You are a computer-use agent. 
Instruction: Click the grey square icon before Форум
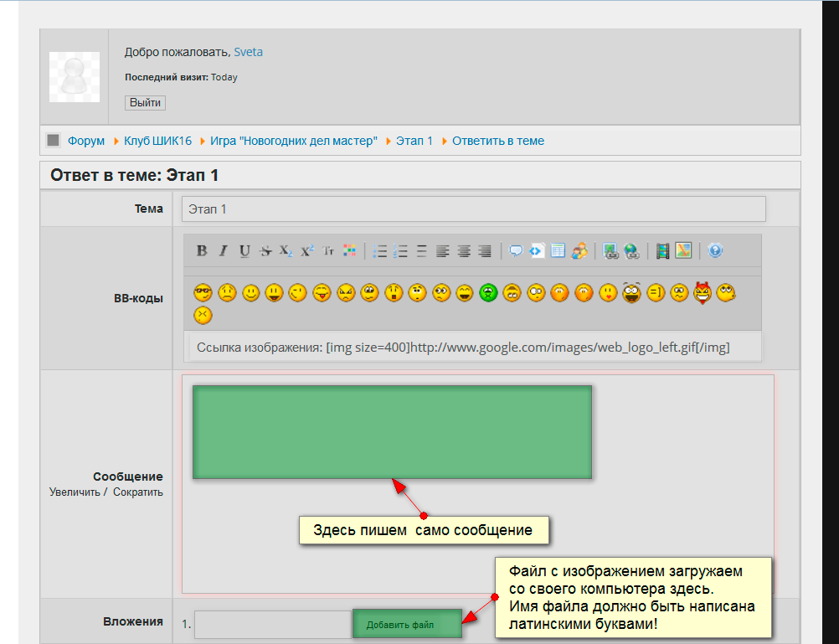click(x=53, y=140)
